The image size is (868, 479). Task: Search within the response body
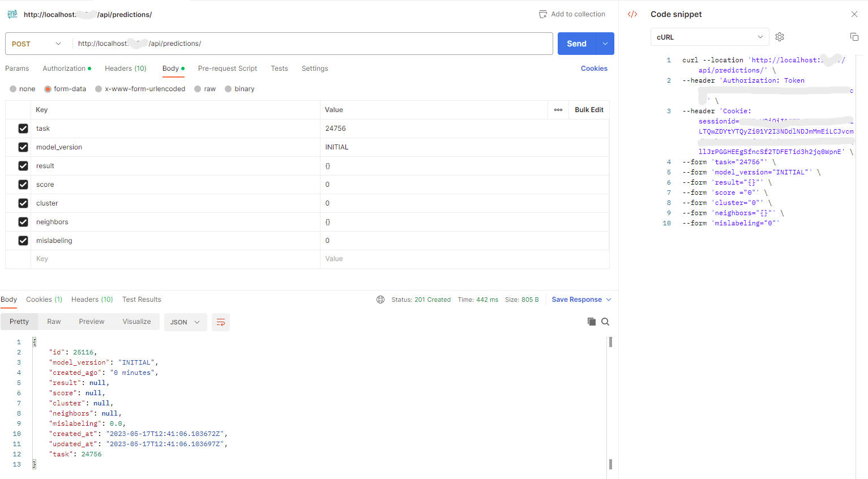tap(605, 321)
